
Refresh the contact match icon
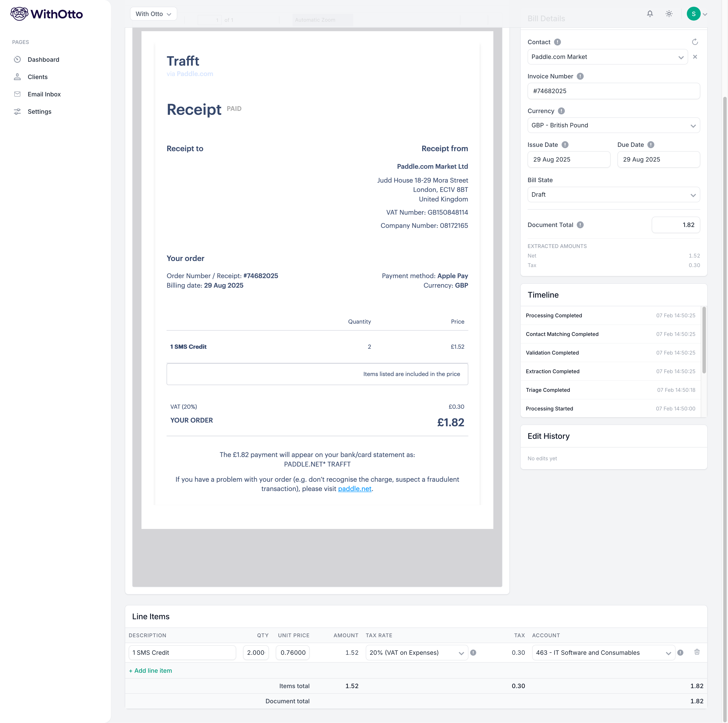point(695,42)
